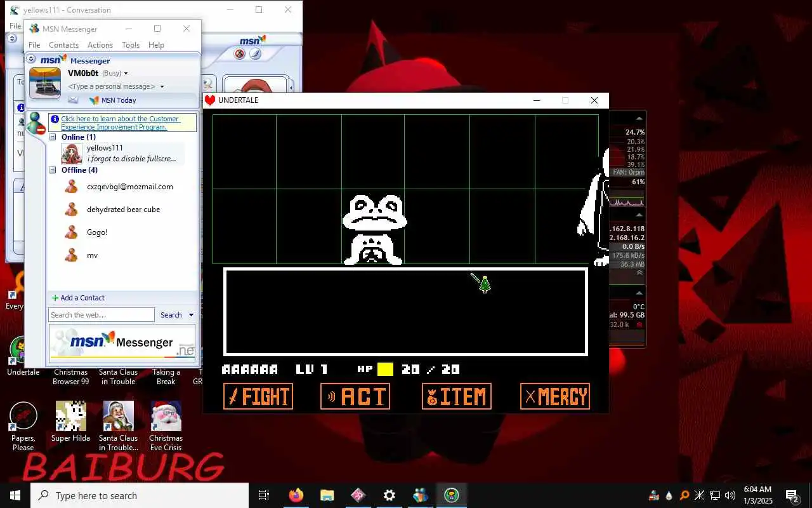812x508 pixels.
Task: Open the Christmas Eve Crisis desktop shortcut
Action: click(166, 426)
